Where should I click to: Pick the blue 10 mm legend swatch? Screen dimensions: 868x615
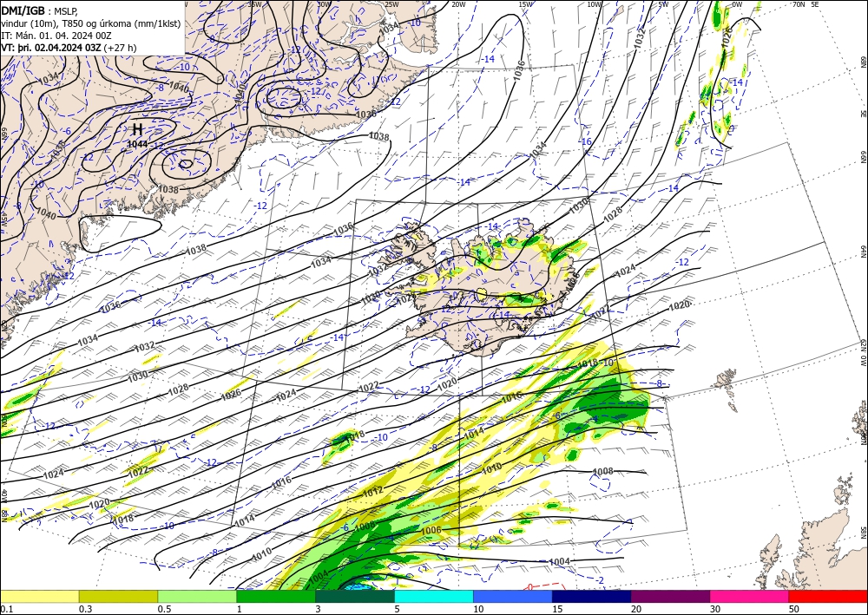pos(513,596)
